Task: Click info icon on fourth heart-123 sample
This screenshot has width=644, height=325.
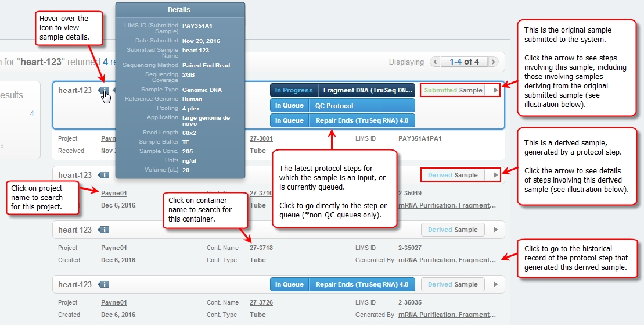Action: (104, 284)
